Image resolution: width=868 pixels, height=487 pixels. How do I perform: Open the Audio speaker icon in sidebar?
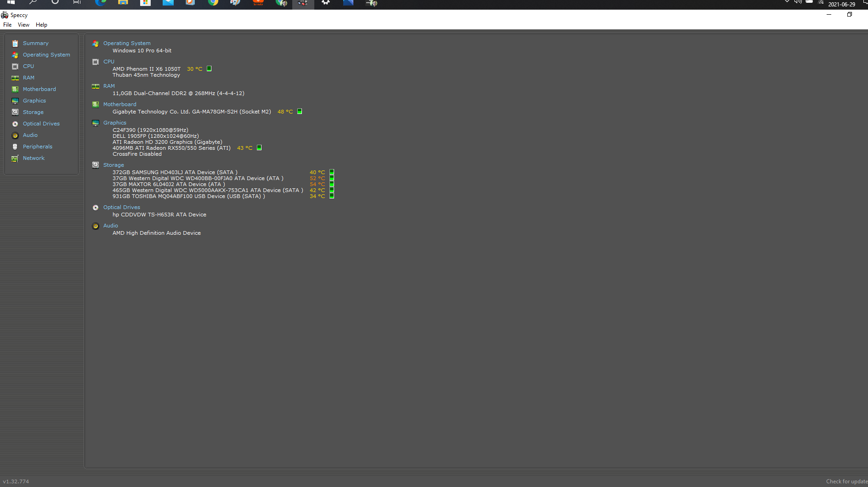pyautogui.click(x=15, y=135)
